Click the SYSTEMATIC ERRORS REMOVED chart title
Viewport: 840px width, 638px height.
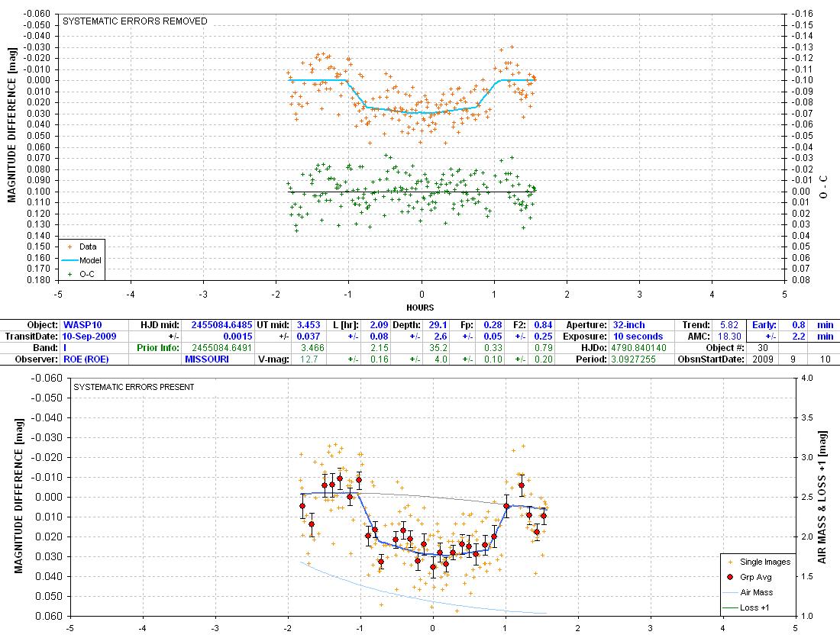(x=134, y=21)
